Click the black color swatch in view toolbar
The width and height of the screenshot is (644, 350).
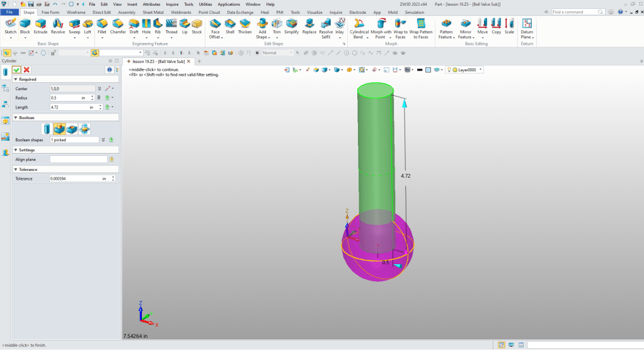pyautogui.click(x=420, y=70)
